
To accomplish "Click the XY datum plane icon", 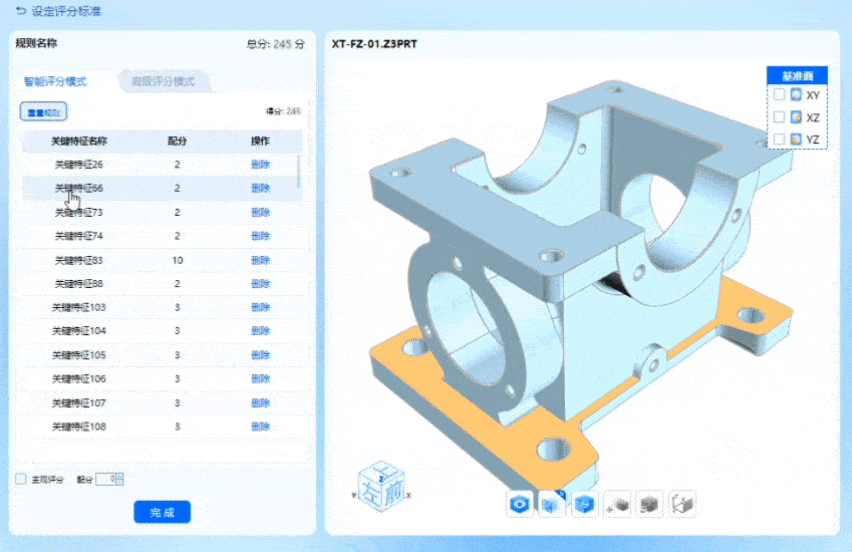I will click(x=796, y=95).
